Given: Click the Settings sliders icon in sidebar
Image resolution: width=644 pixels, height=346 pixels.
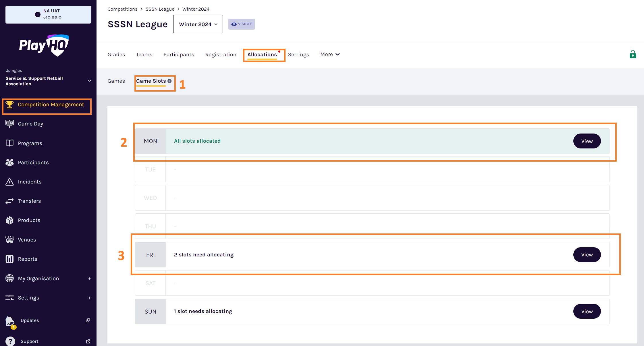Looking at the screenshot, I should coord(9,297).
